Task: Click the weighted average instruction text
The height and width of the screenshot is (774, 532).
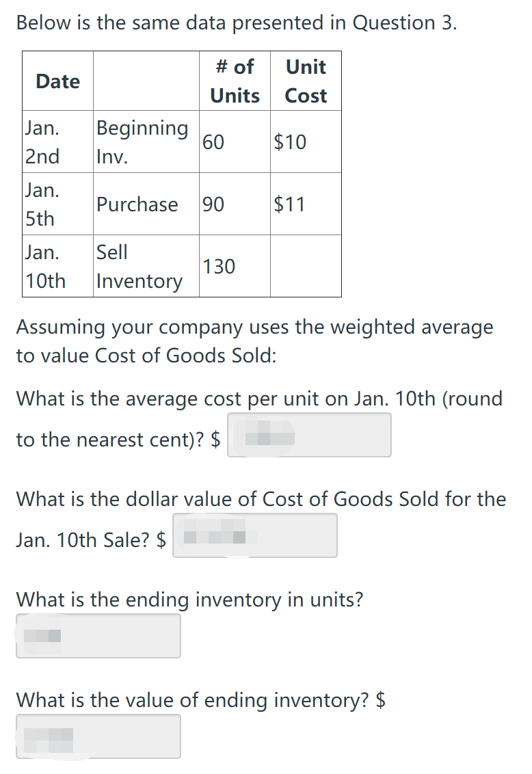Action: click(x=254, y=341)
